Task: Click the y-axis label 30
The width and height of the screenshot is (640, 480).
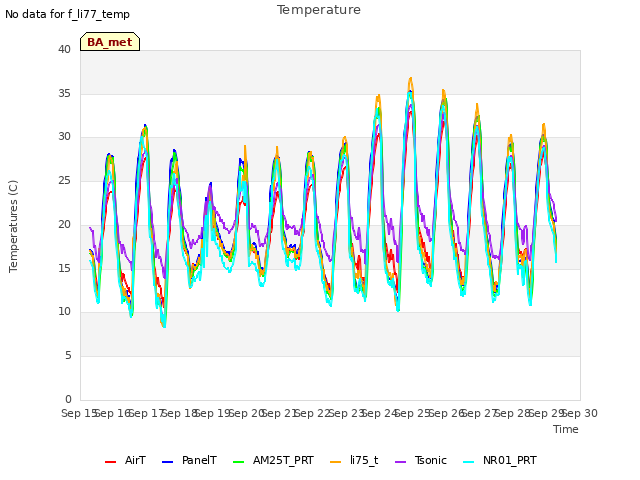Action: [x=64, y=136]
